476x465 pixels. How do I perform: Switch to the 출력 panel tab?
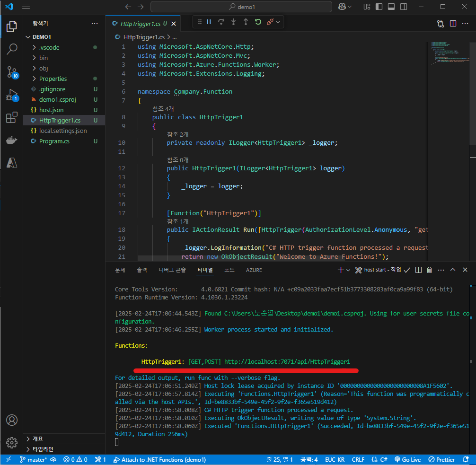pyautogui.click(x=142, y=270)
